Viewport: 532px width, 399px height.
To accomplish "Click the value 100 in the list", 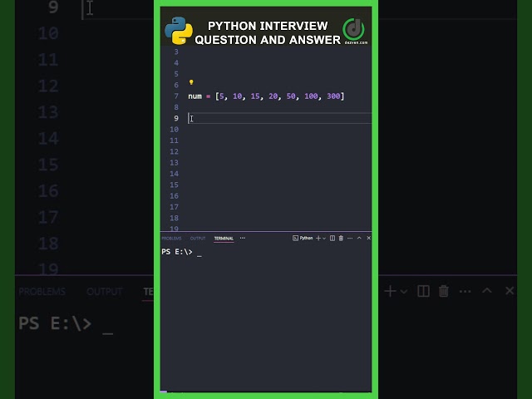I will 311,96.
